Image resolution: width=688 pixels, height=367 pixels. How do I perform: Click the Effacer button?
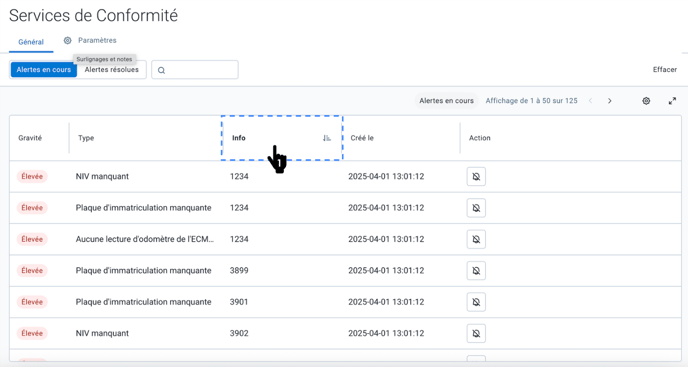tap(665, 69)
